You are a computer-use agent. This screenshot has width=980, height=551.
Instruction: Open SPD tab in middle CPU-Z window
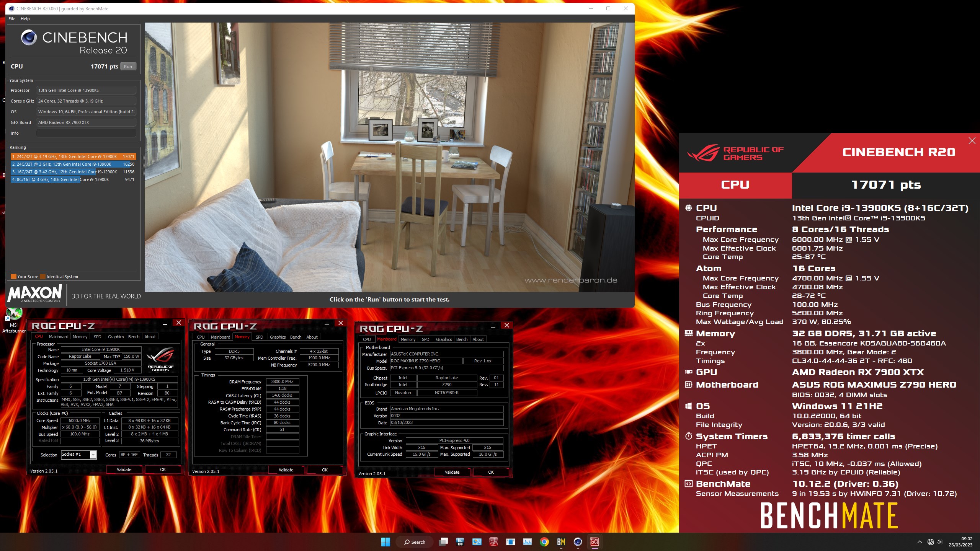click(260, 337)
